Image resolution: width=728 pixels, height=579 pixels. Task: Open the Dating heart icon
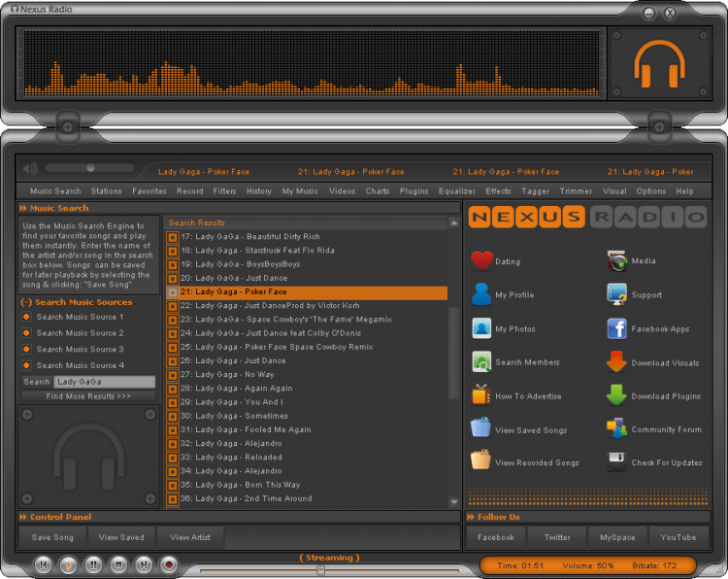click(481, 260)
